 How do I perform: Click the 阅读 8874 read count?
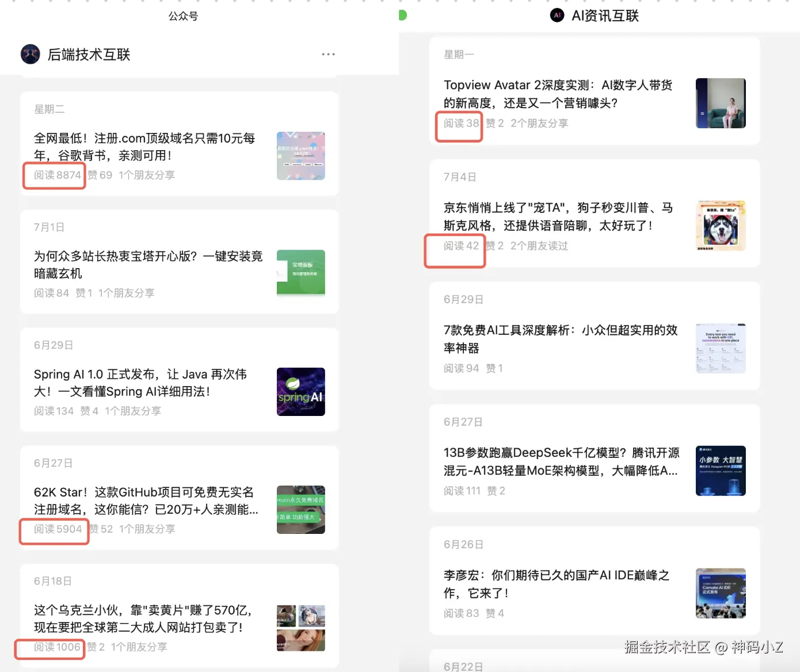click(57, 175)
